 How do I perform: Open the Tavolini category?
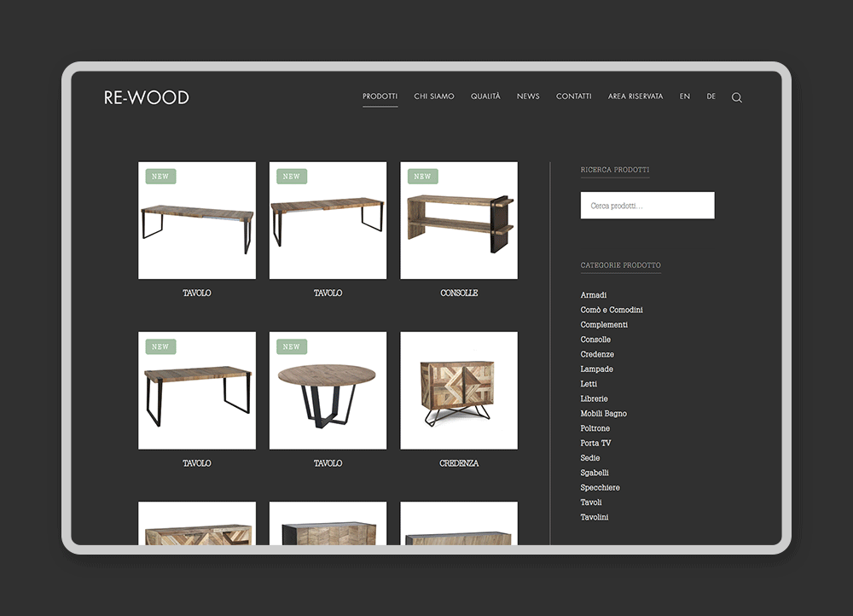point(594,517)
